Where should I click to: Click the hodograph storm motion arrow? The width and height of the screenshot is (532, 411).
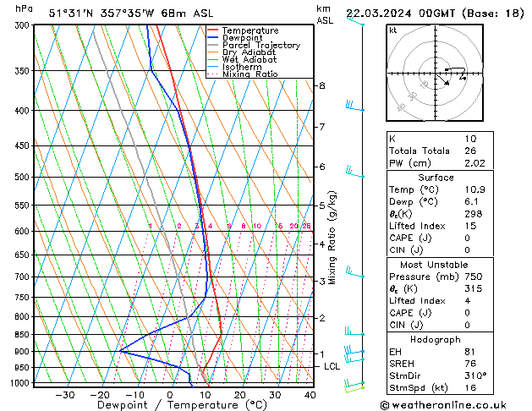tap(442, 79)
